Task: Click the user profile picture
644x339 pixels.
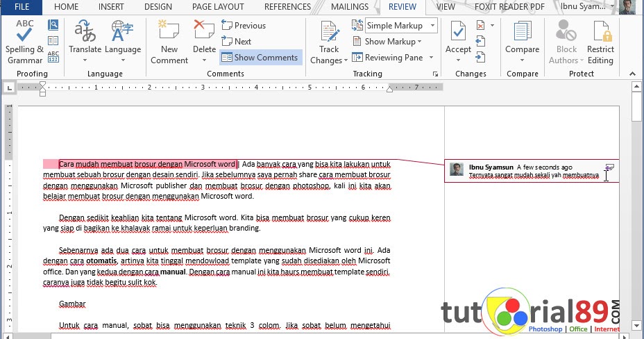Action: click(x=627, y=7)
